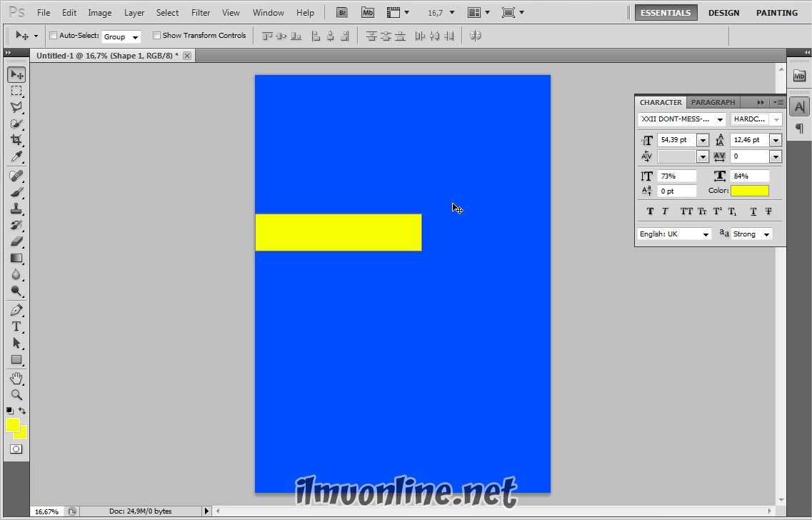
Task: Click the Essentials workspace button
Action: tap(666, 13)
